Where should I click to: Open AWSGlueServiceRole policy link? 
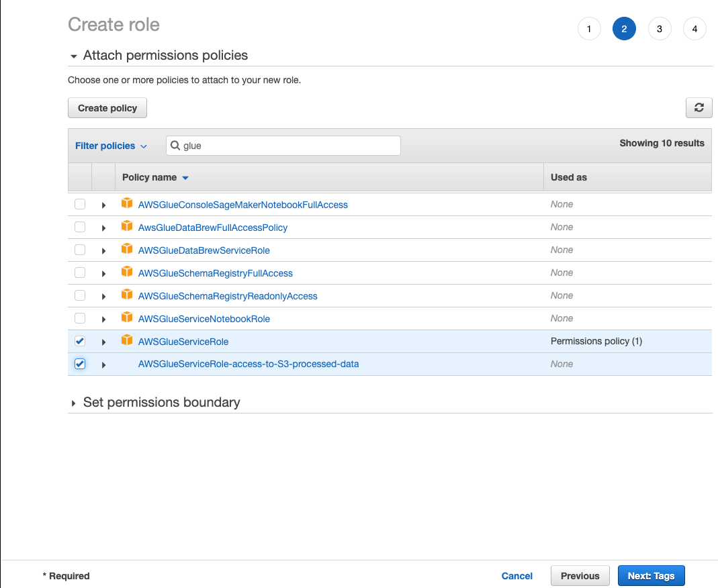183,342
